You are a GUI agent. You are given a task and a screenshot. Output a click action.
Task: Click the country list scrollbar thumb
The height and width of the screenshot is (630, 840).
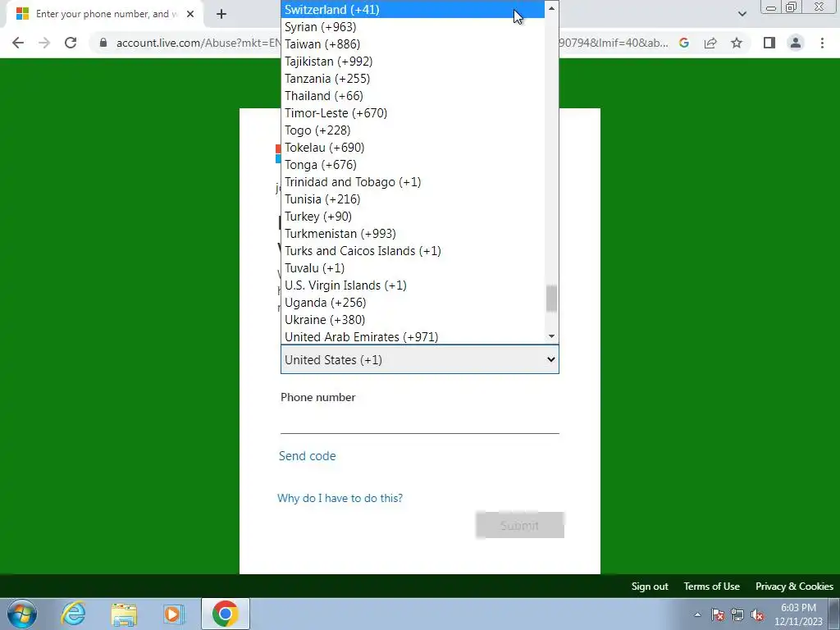coord(551,299)
